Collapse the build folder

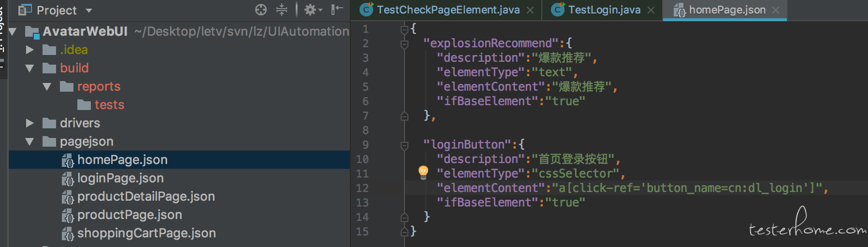click(29, 68)
